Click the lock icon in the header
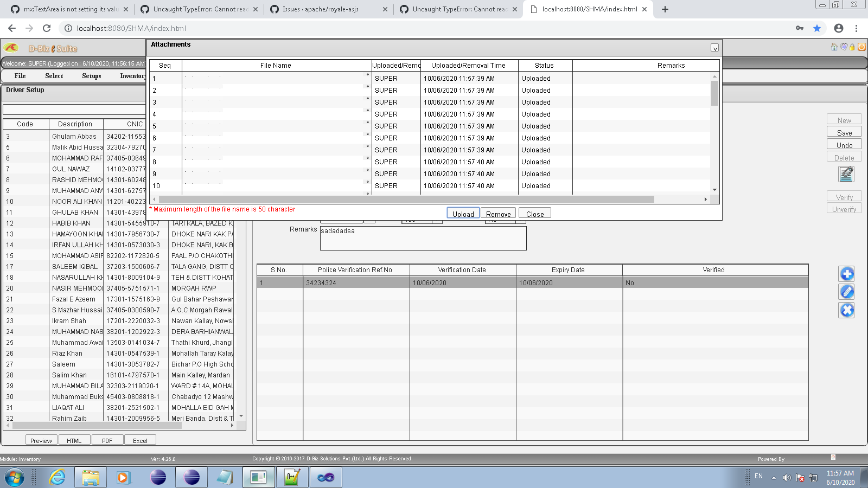868x488 pixels. (852, 47)
